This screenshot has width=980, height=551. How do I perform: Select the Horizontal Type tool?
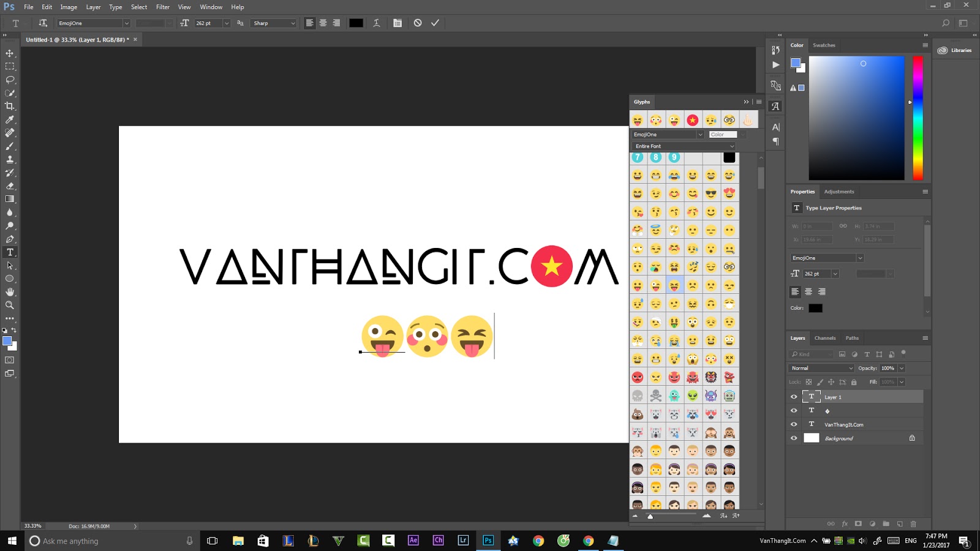pyautogui.click(x=10, y=252)
